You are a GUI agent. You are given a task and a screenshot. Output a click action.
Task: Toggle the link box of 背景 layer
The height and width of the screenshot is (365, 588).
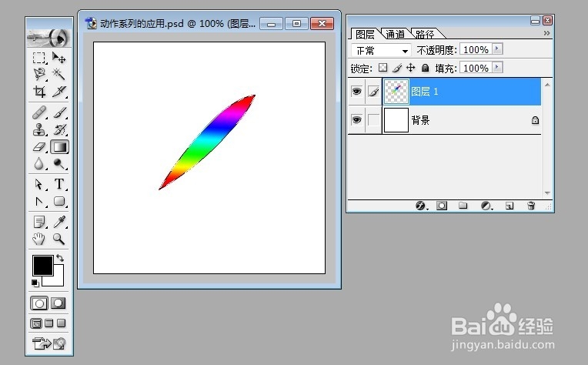pyautogui.click(x=373, y=120)
